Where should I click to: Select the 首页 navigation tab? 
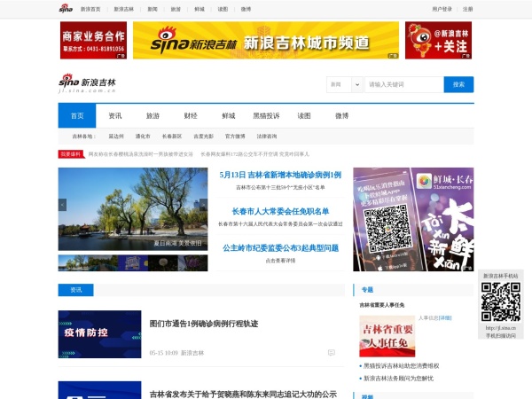[x=77, y=115]
